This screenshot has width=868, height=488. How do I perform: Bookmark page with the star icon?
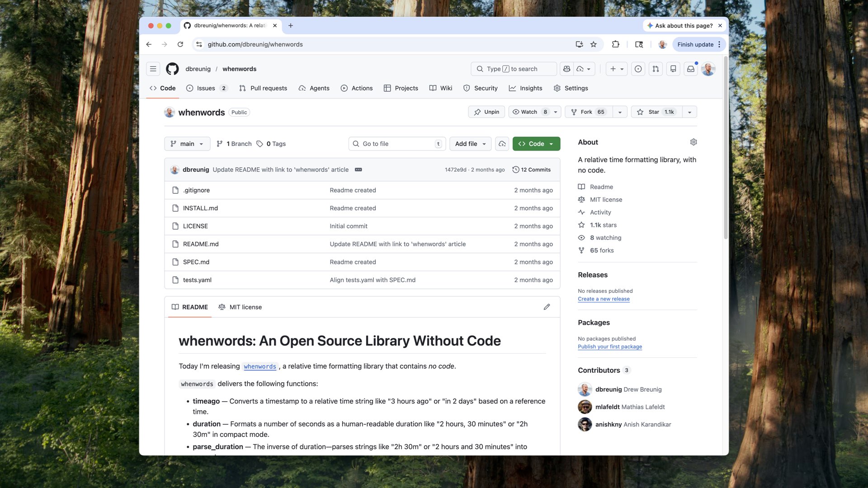point(594,44)
